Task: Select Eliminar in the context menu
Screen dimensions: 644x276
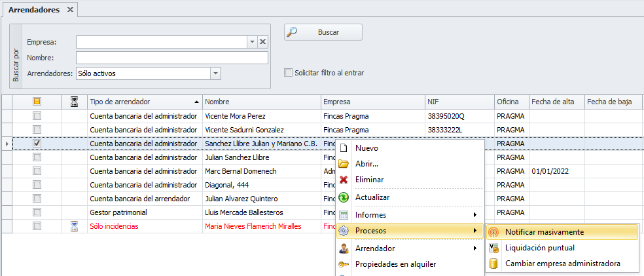Action: tap(410, 180)
